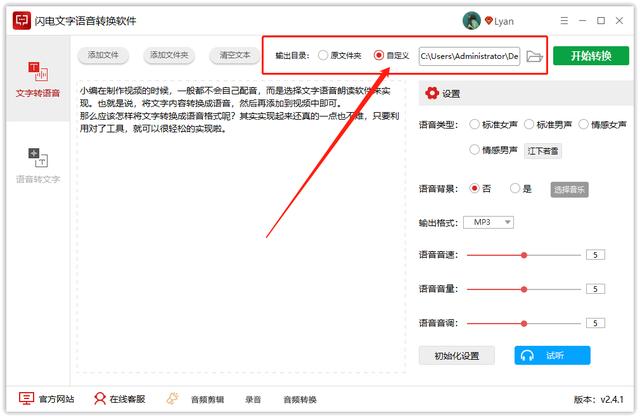Switch to 语音转文字 sidebar tab
This screenshot has width=640, height=418.
click(37, 166)
